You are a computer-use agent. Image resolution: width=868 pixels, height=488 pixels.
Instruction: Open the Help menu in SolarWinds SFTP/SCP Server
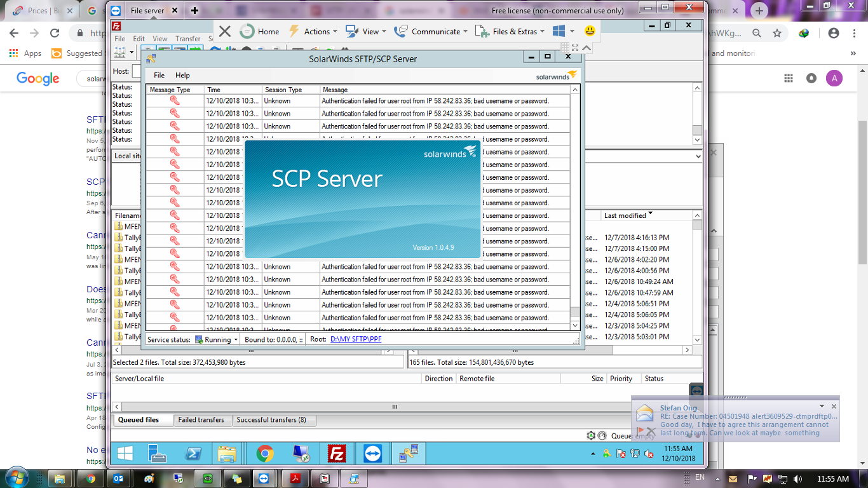coord(182,75)
